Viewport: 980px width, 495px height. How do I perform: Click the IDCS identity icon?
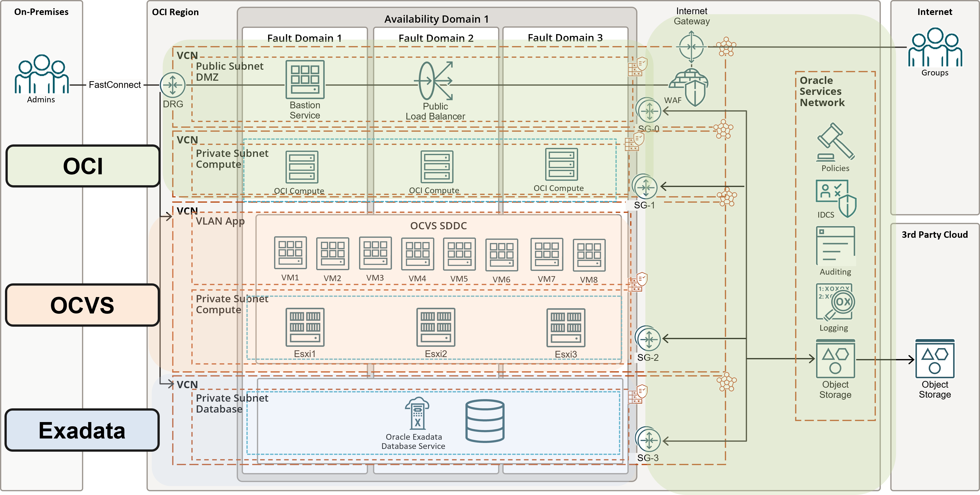pyautogui.click(x=836, y=198)
